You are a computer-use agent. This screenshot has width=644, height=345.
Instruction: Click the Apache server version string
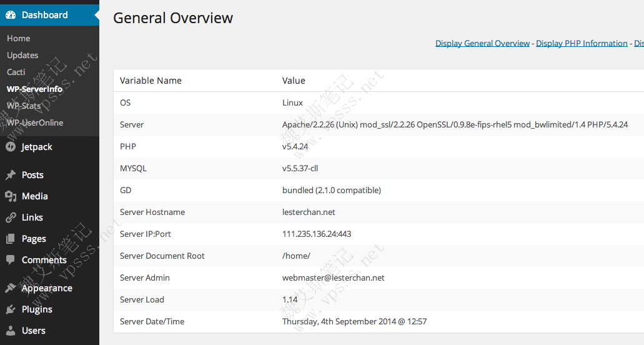pos(455,124)
